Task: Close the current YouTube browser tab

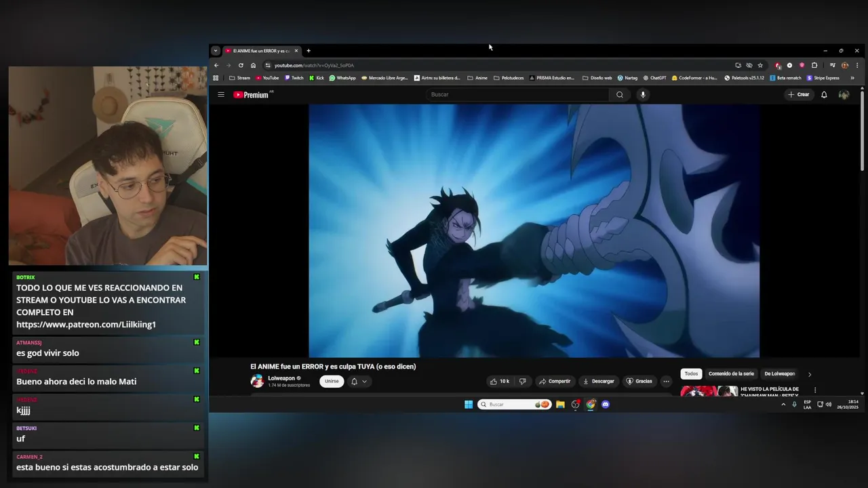Action: 296,51
